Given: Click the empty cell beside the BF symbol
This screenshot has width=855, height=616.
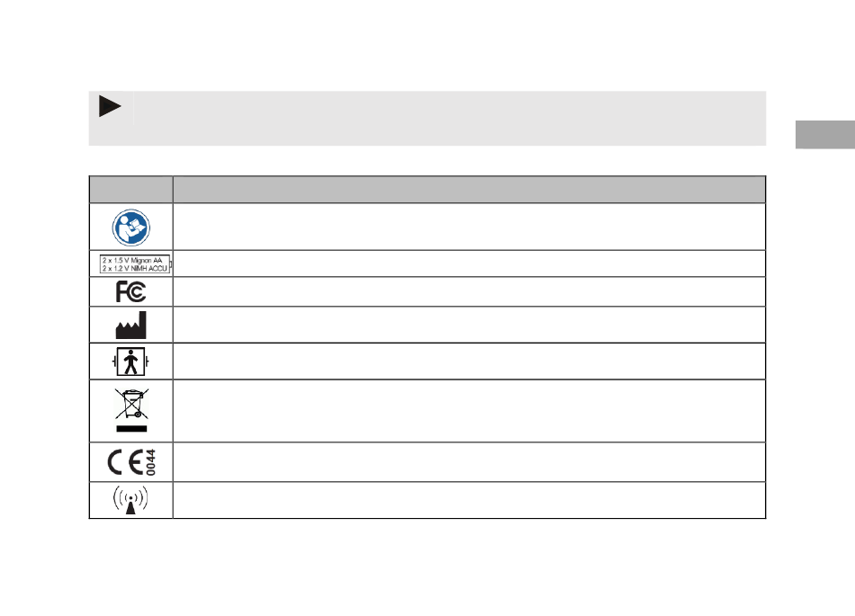Looking at the screenshot, I should [x=468, y=361].
